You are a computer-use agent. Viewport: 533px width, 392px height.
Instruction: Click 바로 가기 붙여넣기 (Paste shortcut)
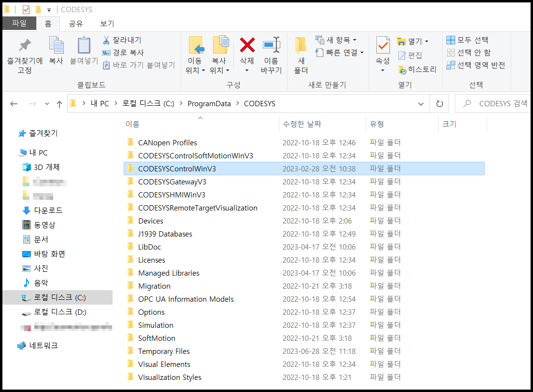[x=139, y=65]
